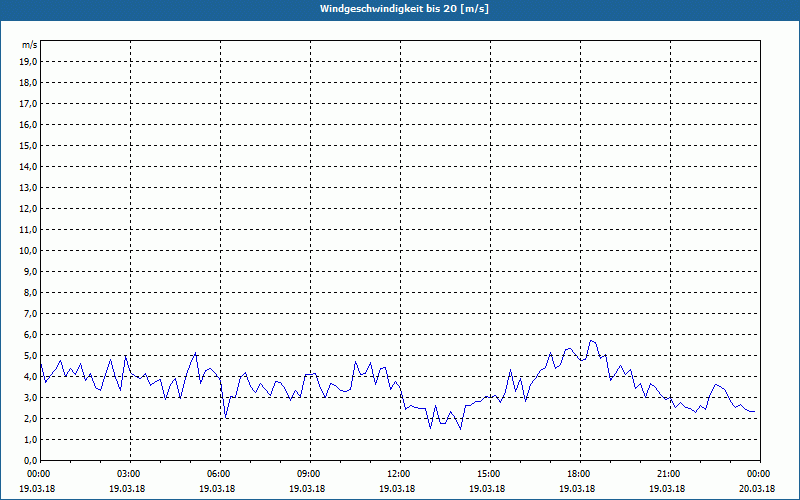800x500 pixels.
Task: Select the "17,0" y-axis label
Action: pyautogui.click(x=29, y=104)
